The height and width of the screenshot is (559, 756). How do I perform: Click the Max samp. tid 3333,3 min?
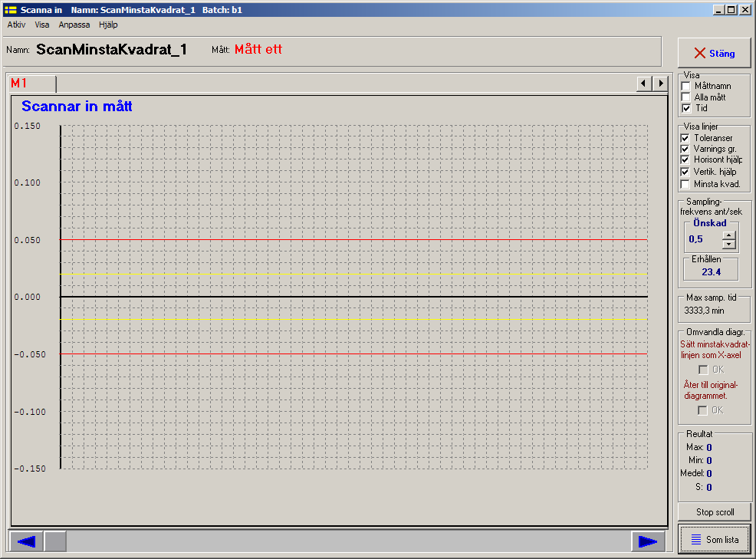[704, 310]
